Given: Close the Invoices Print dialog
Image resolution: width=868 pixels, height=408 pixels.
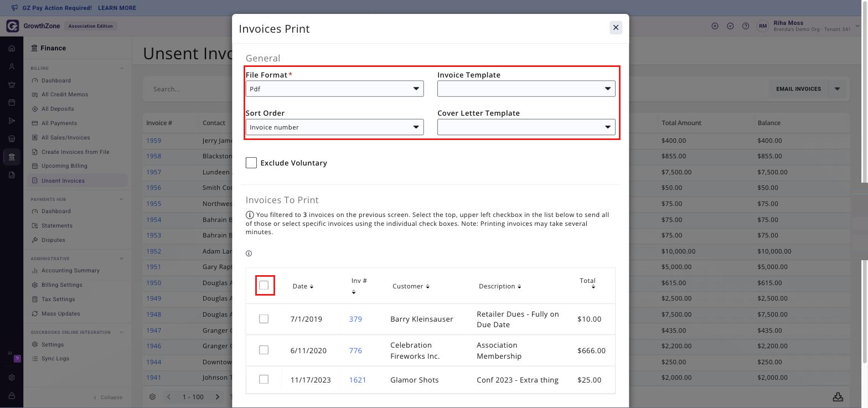Looking at the screenshot, I should [616, 28].
